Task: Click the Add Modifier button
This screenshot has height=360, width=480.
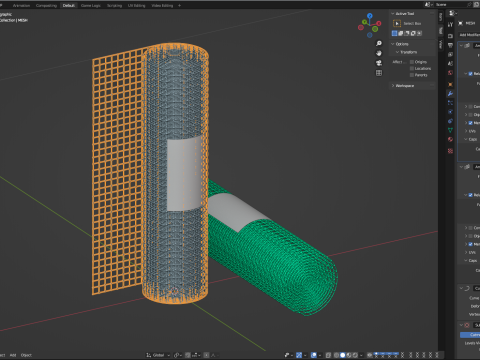Action: (x=469, y=35)
